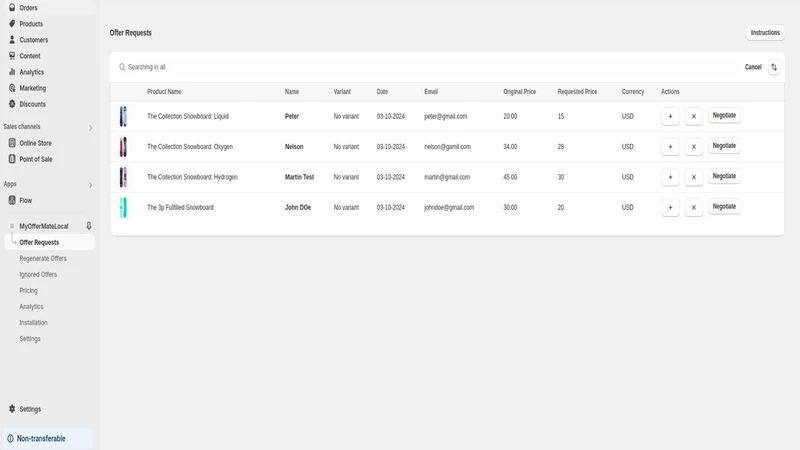Click the Liquid snowboard thumbnail

(123, 116)
